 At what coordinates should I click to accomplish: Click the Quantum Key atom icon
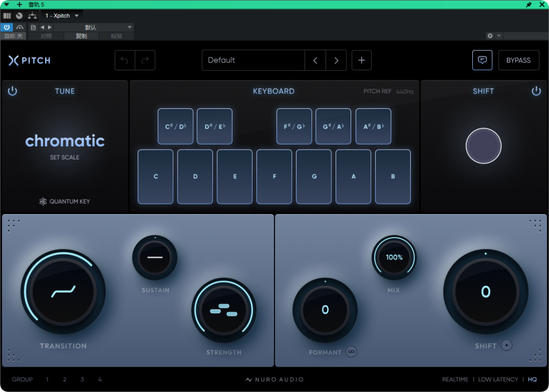coord(43,202)
